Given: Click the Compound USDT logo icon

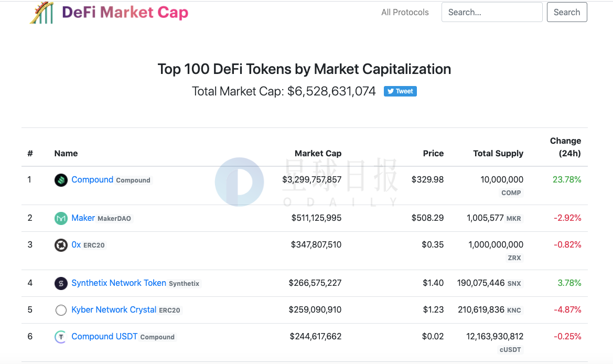Looking at the screenshot, I should (x=61, y=337).
